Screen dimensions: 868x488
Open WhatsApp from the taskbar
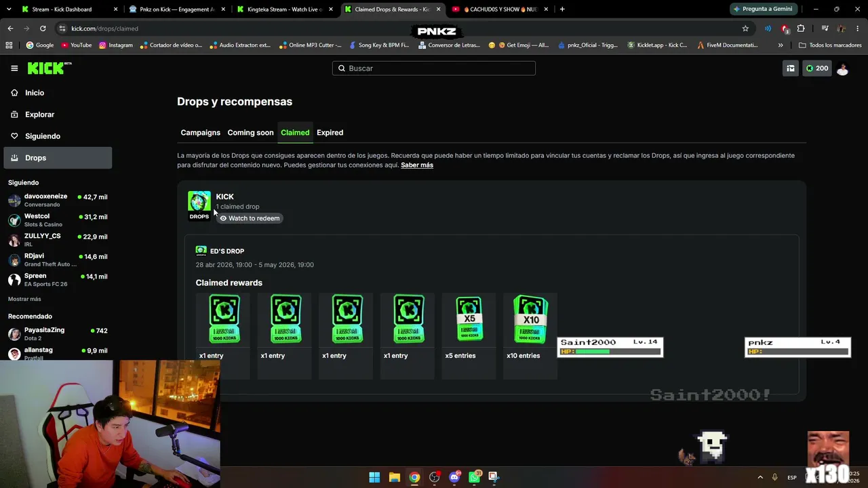(x=474, y=477)
